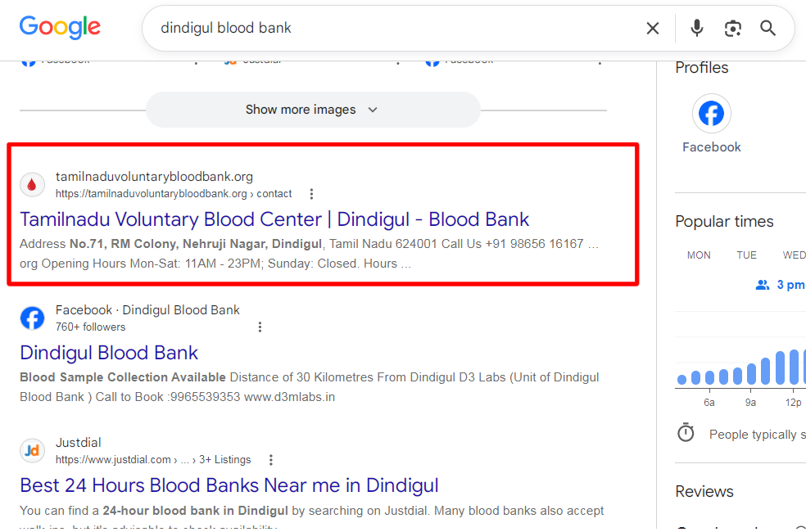Click the Facebook favicon of Dindigul Blood Bank result
The width and height of the screenshot is (806, 532).
[32, 318]
